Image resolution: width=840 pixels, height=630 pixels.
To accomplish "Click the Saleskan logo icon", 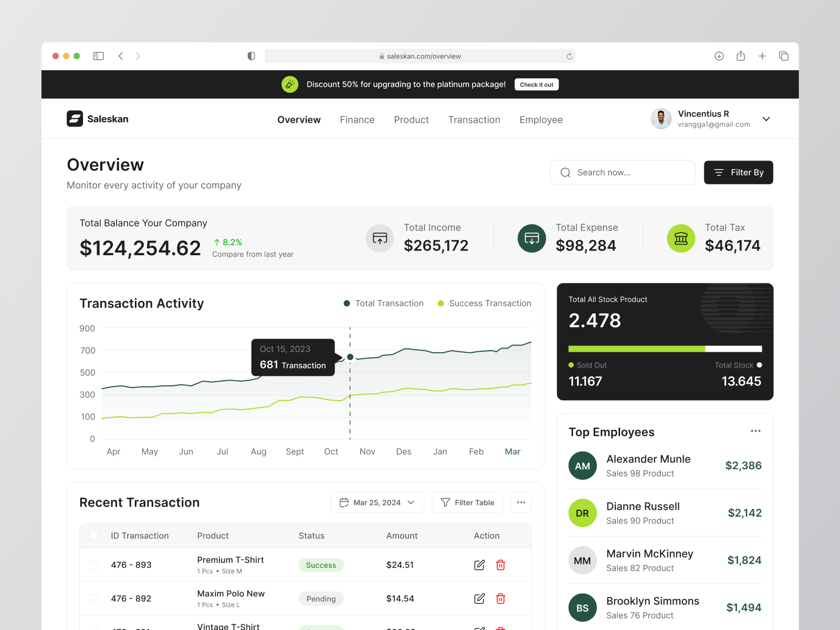I will coord(75,119).
